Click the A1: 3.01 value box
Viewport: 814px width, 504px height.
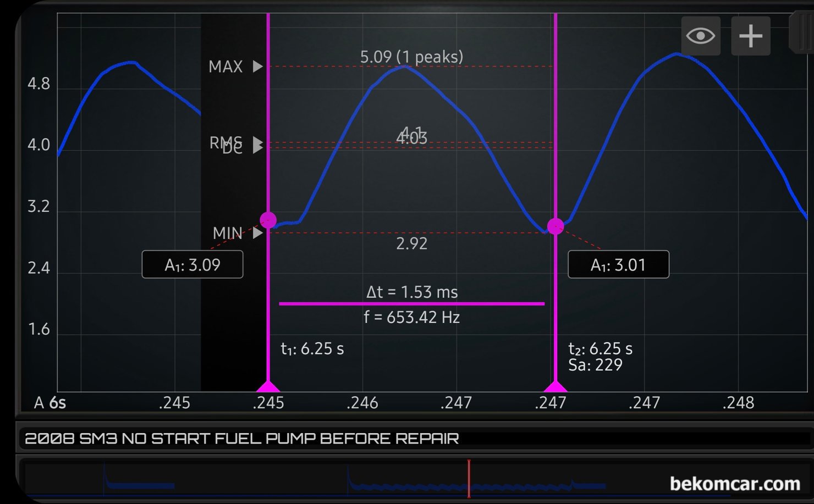618,265
